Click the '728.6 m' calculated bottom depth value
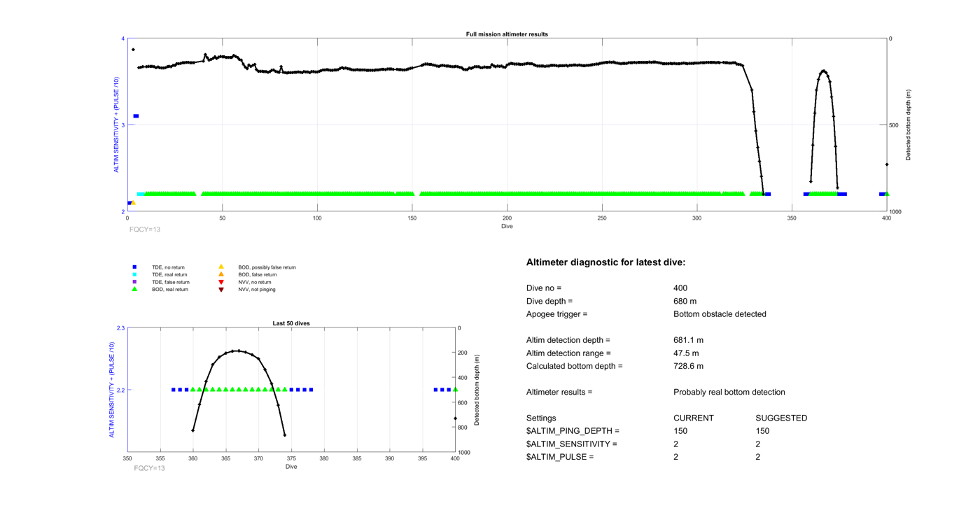 (688, 366)
